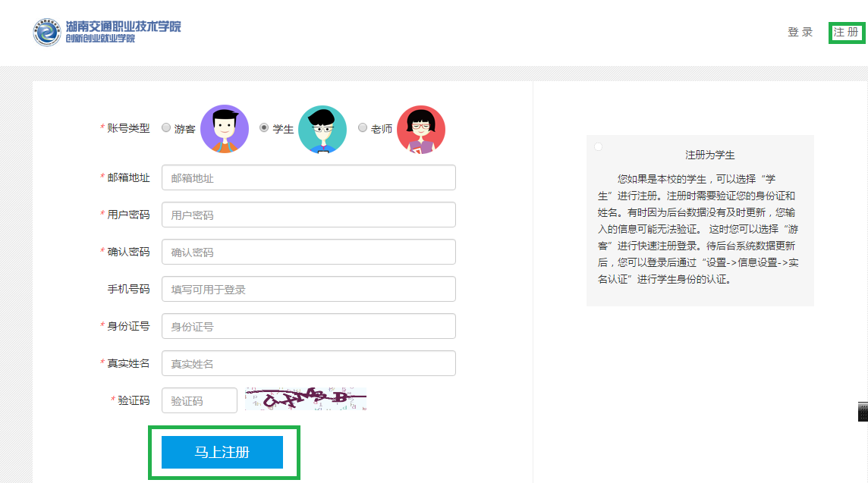Focus the 用户密码 input field
The width and height of the screenshot is (868, 483).
pos(308,215)
